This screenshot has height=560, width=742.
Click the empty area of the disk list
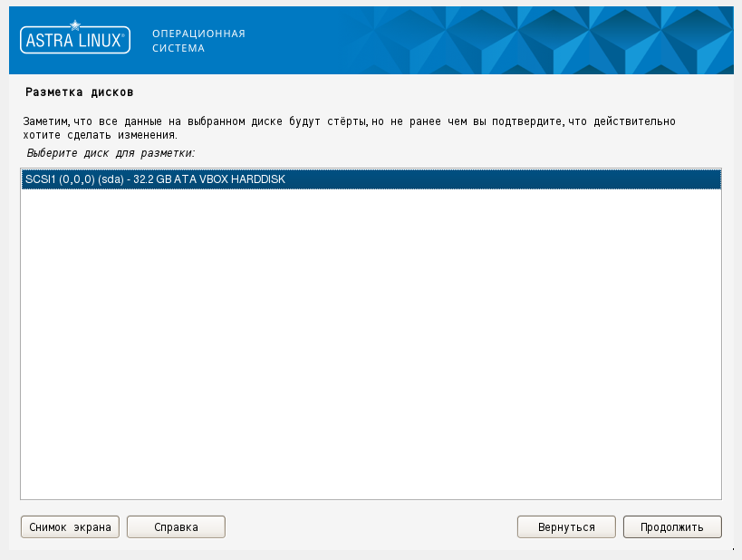(x=371, y=344)
